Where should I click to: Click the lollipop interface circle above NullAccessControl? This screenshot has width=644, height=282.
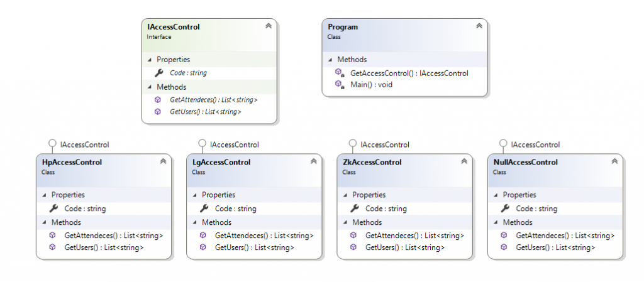[502, 143]
